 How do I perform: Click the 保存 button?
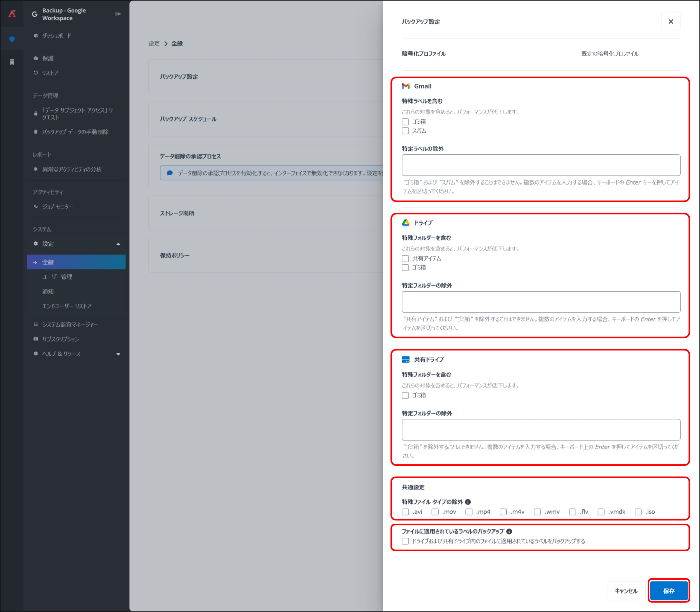(x=668, y=591)
